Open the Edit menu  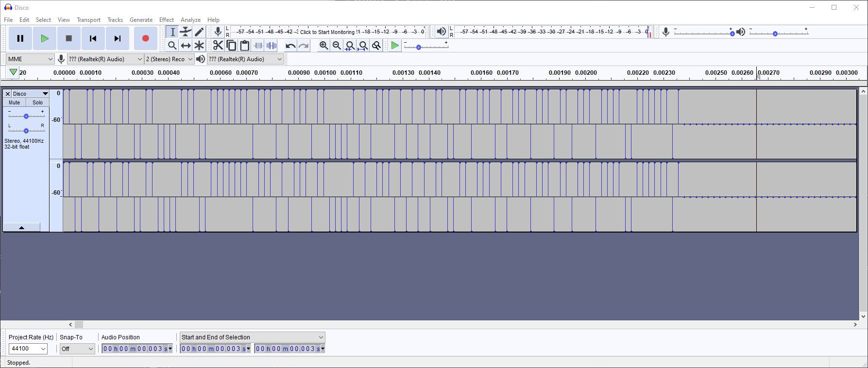pyautogui.click(x=24, y=20)
